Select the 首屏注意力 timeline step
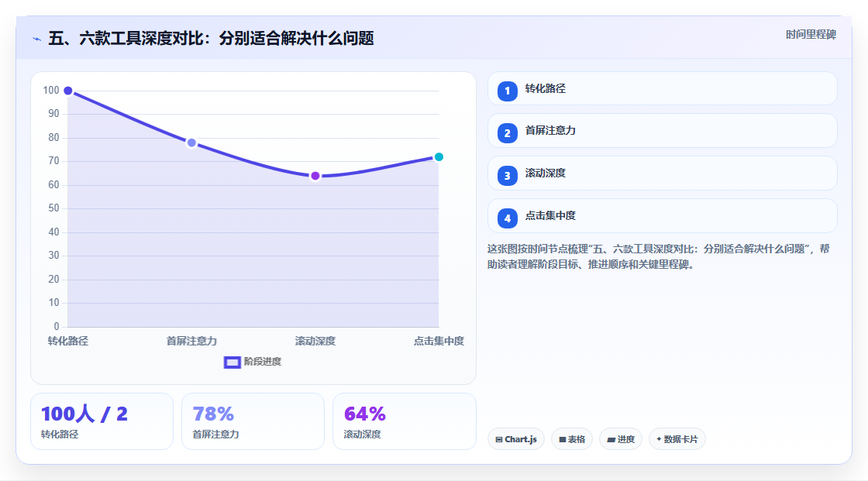The image size is (868, 481). pos(662,131)
